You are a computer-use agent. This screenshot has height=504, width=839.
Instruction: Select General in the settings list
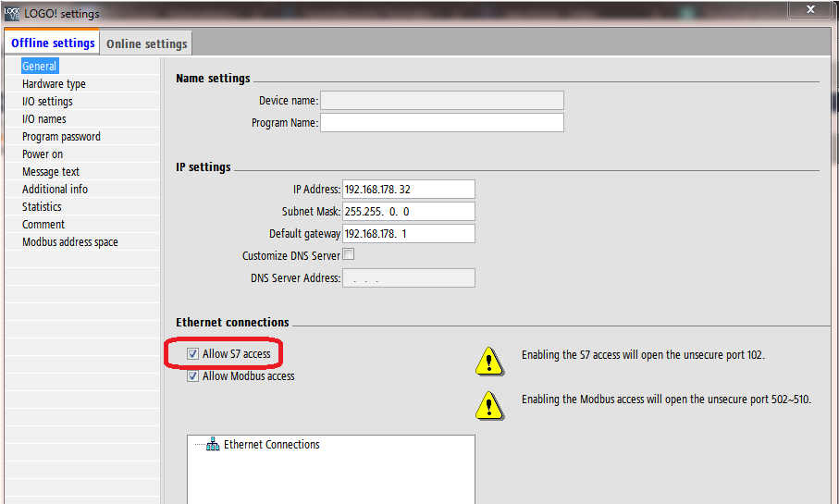point(39,67)
